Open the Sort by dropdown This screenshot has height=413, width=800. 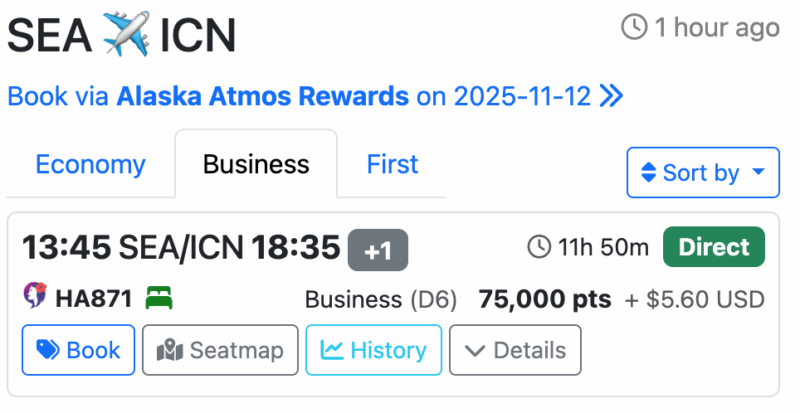[703, 173]
